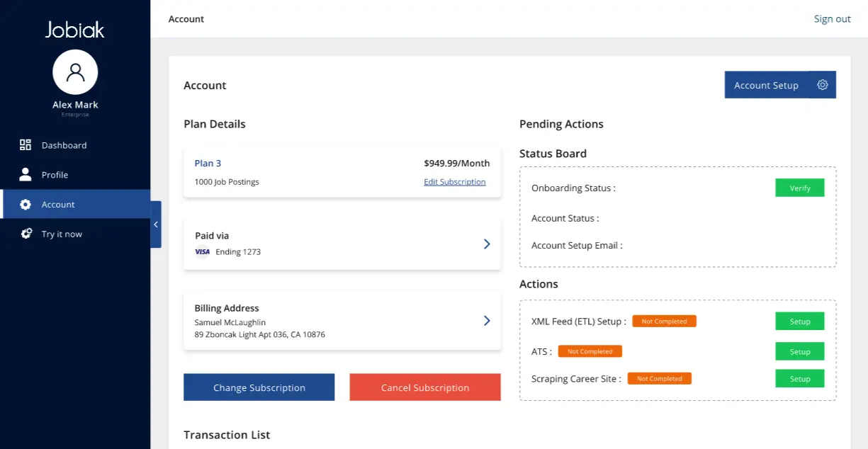Sign out of the account
The height and width of the screenshot is (449, 868).
tap(832, 19)
